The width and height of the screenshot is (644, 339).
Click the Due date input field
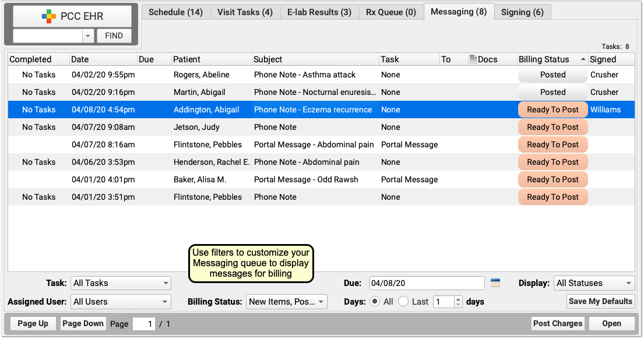point(427,283)
